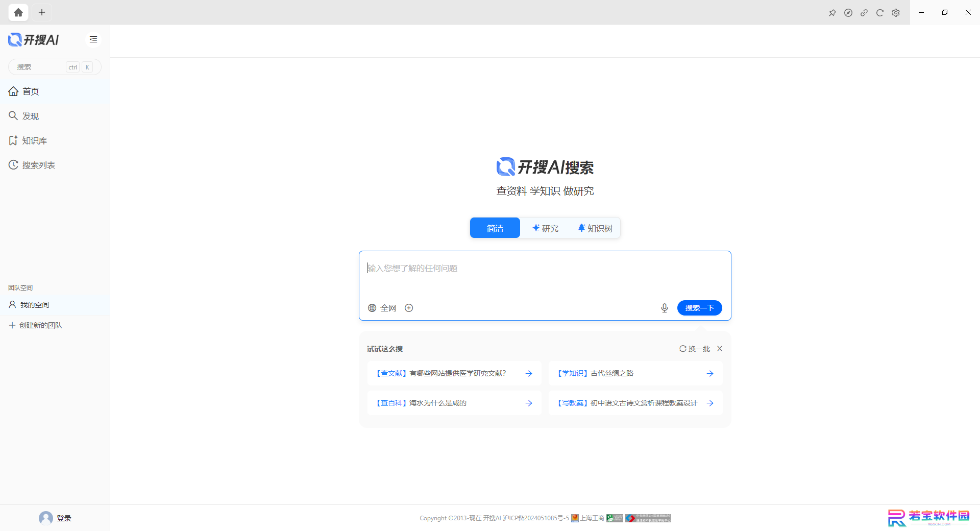The width and height of the screenshot is (980, 531).
Task: Open suggestion 初中语文古诗文赏析课程教案设计
Action: [x=635, y=403]
